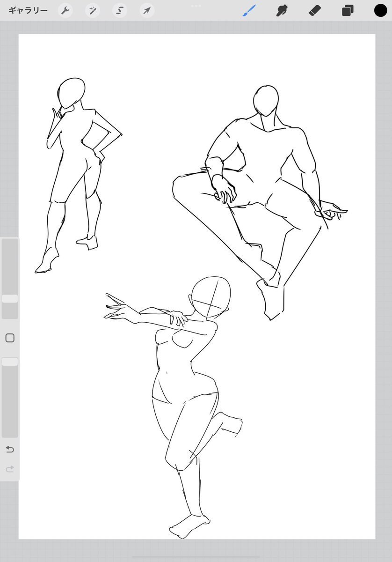Select the Transform arrow tool
Screen dimensions: 392x562
tap(147, 10)
